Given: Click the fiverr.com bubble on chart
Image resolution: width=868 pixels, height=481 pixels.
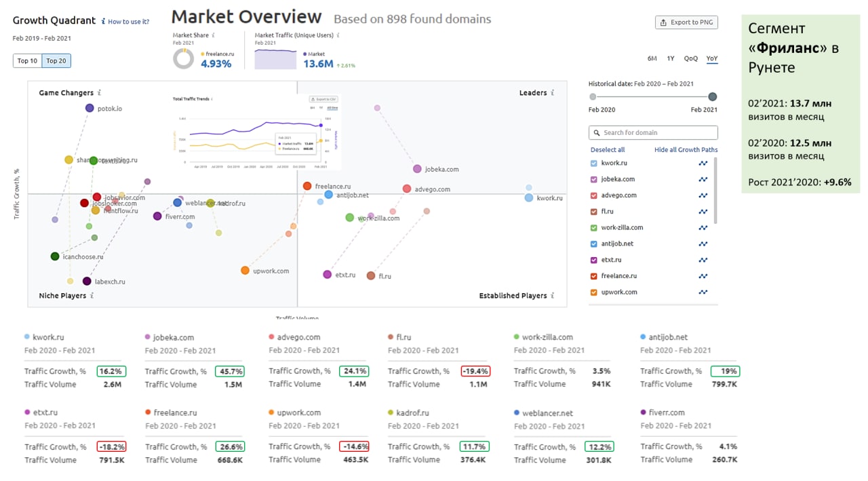Looking at the screenshot, I should tap(157, 216).
